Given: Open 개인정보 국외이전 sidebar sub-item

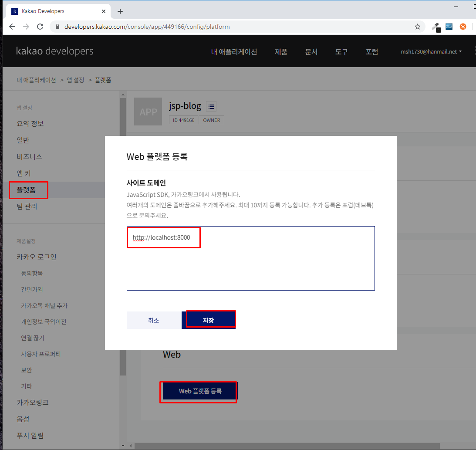Looking at the screenshot, I should point(44,321).
